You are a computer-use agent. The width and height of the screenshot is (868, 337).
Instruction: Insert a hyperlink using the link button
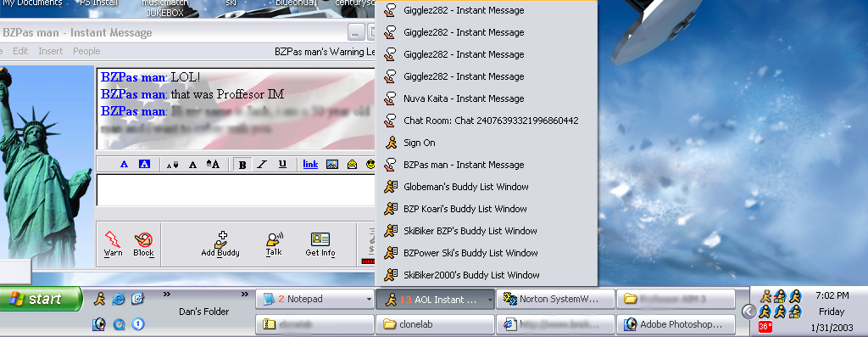[310, 165]
